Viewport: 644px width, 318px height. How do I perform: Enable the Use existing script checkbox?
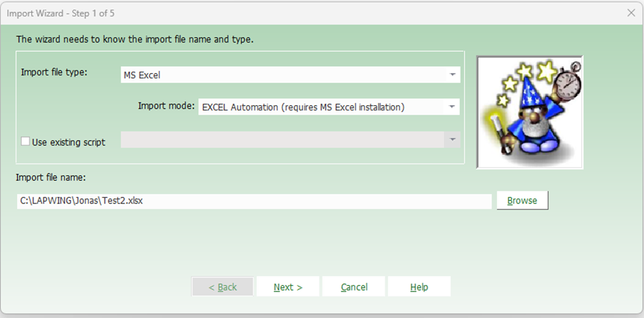pyautogui.click(x=26, y=142)
